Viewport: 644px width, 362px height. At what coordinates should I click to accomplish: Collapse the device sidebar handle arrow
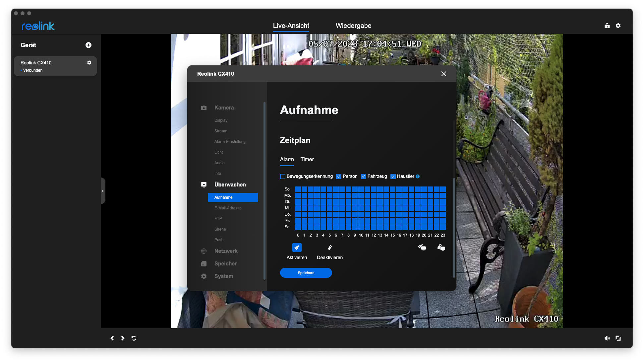tap(103, 191)
